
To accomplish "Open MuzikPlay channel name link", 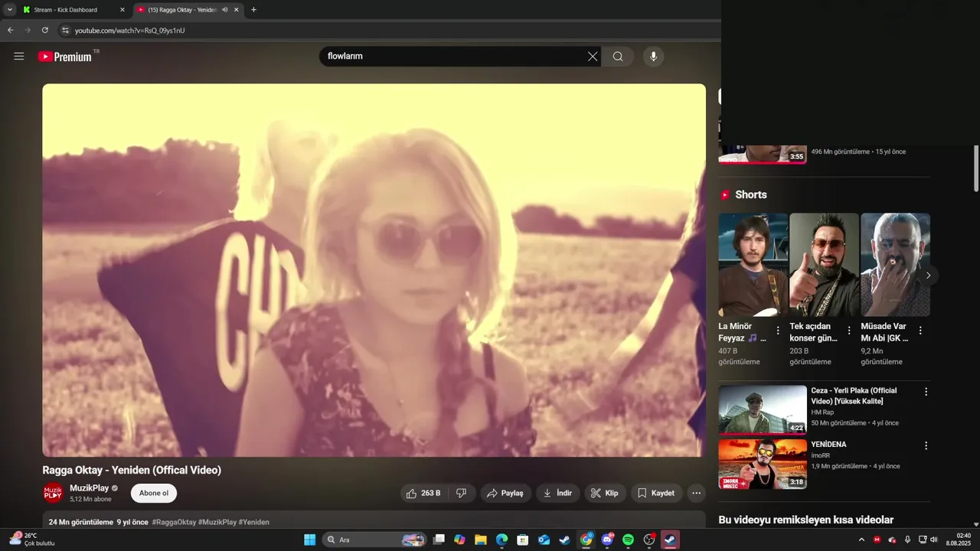I will (x=90, y=488).
